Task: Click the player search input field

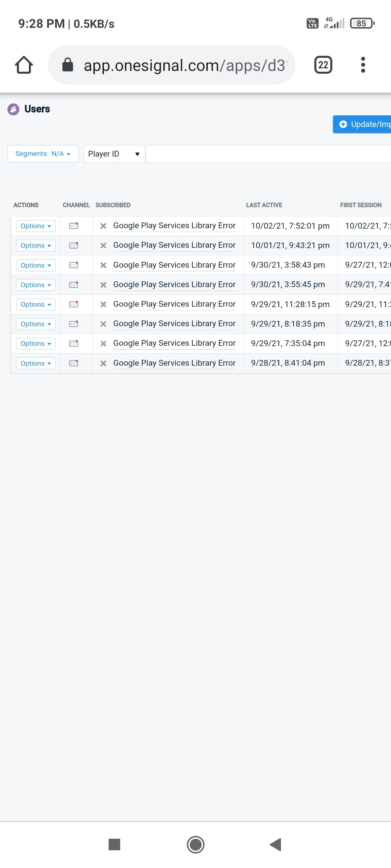Action: [268, 154]
